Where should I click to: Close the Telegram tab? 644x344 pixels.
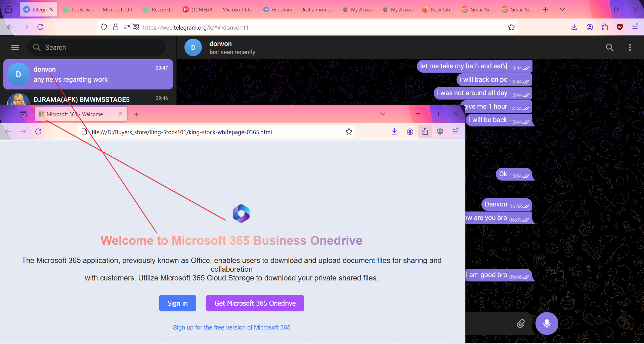click(51, 9)
